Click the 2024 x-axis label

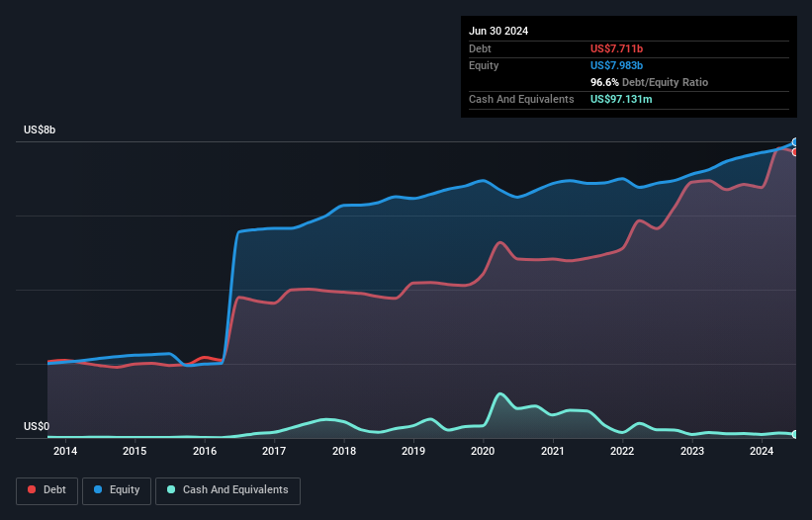coord(762,451)
